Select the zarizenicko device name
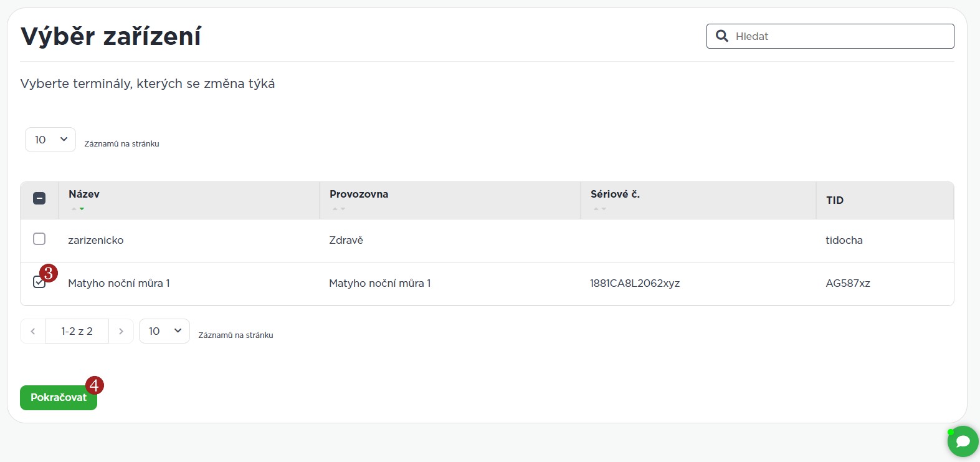980x462 pixels. [x=96, y=240]
